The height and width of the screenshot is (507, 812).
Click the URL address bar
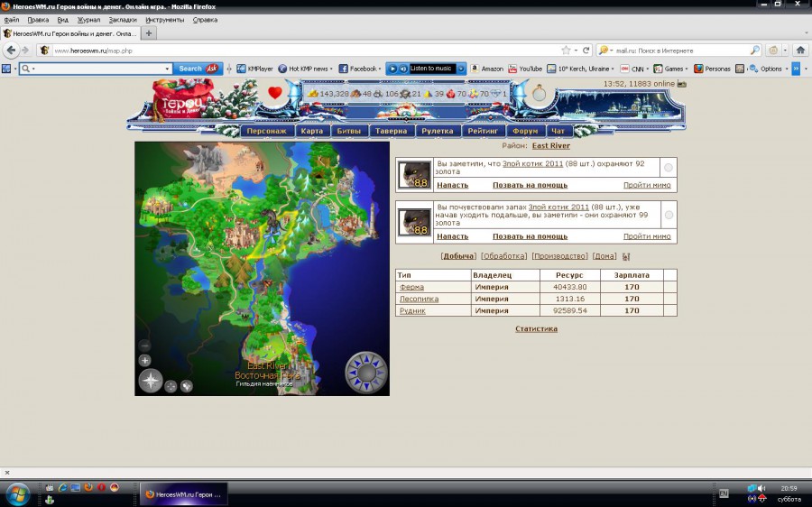coord(306,51)
